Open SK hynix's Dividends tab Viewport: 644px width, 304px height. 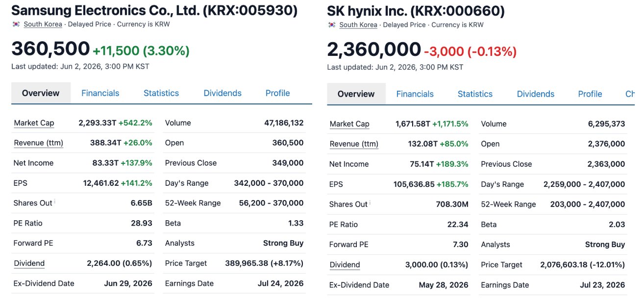point(536,94)
